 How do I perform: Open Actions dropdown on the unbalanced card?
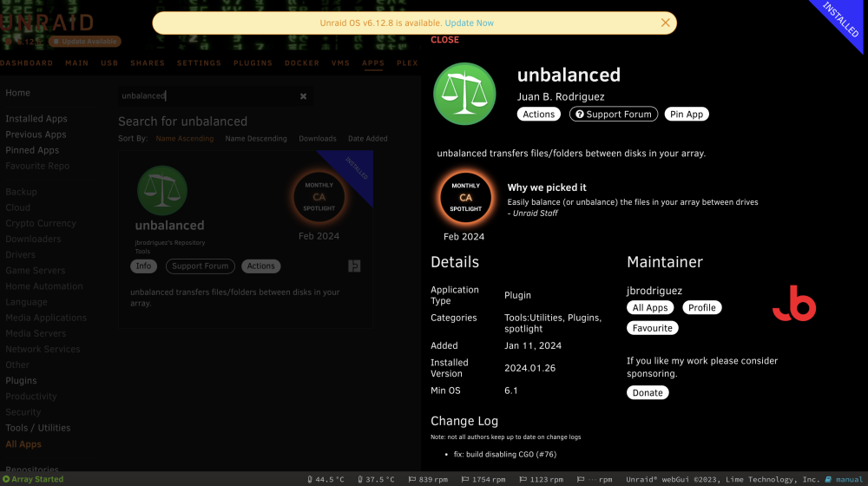point(260,266)
